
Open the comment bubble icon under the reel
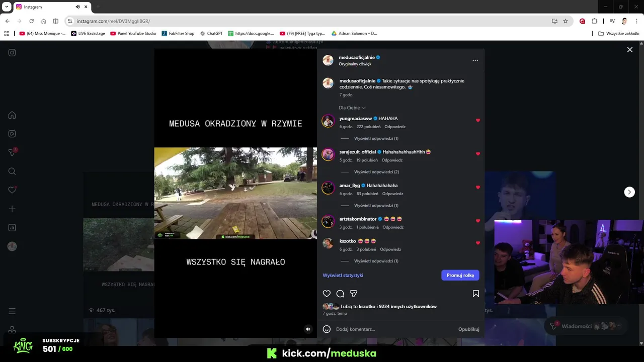point(340,294)
